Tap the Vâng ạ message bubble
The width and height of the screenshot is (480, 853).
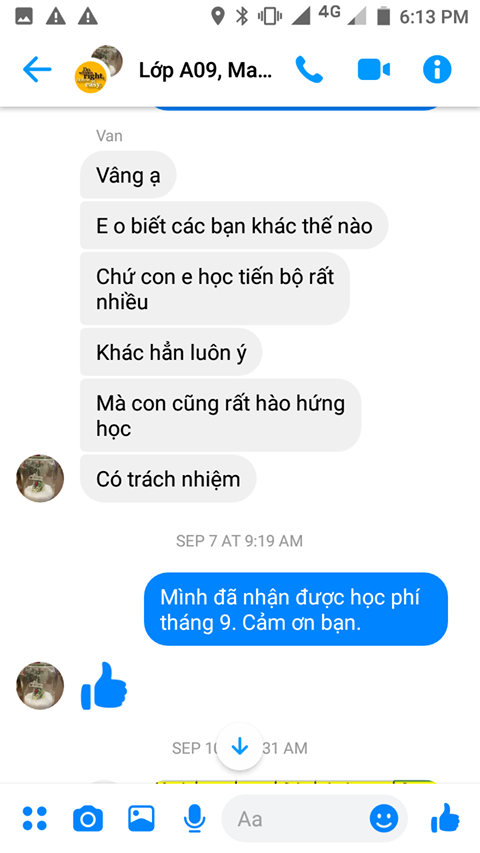pos(128,175)
